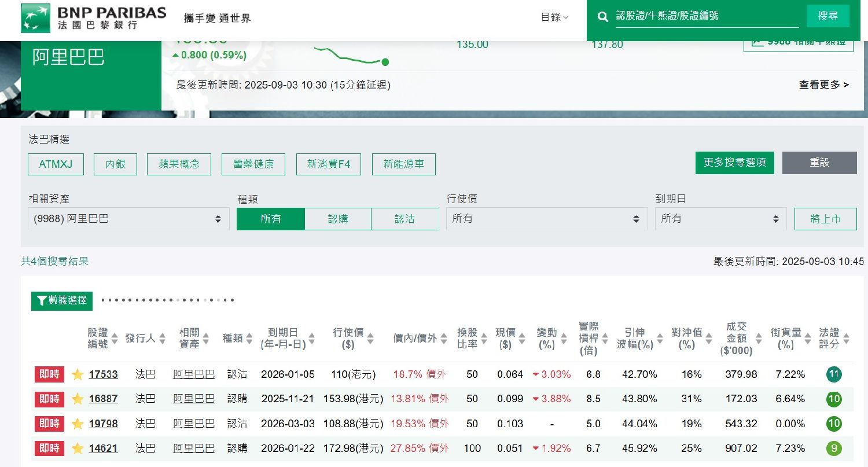Open 到期日 expiry date dropdown

coord(721,219)
